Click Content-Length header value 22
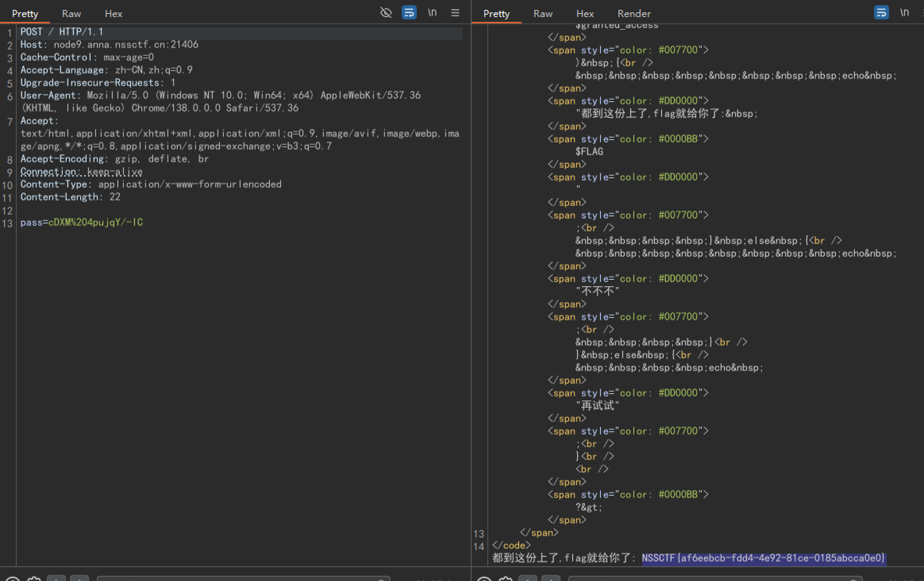Image resolution: width=924 pixels, height=581 pixels. click(x=115, y=197)
